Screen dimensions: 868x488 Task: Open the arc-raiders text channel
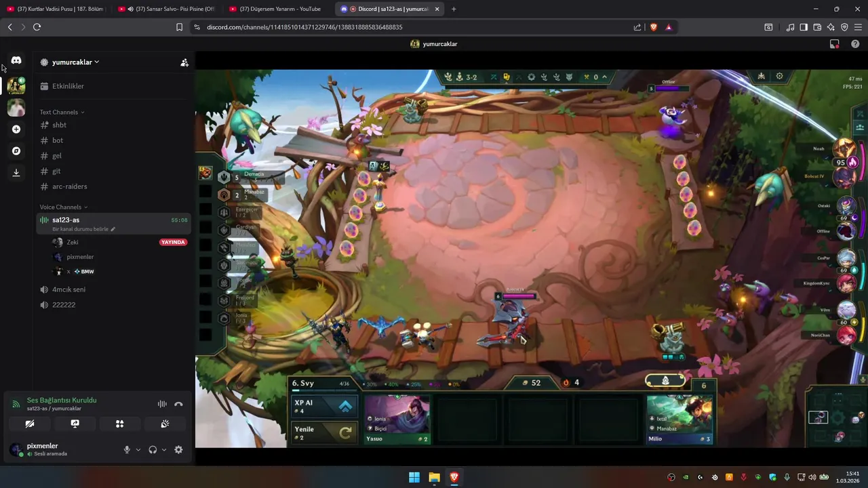(x=113, y=186)
